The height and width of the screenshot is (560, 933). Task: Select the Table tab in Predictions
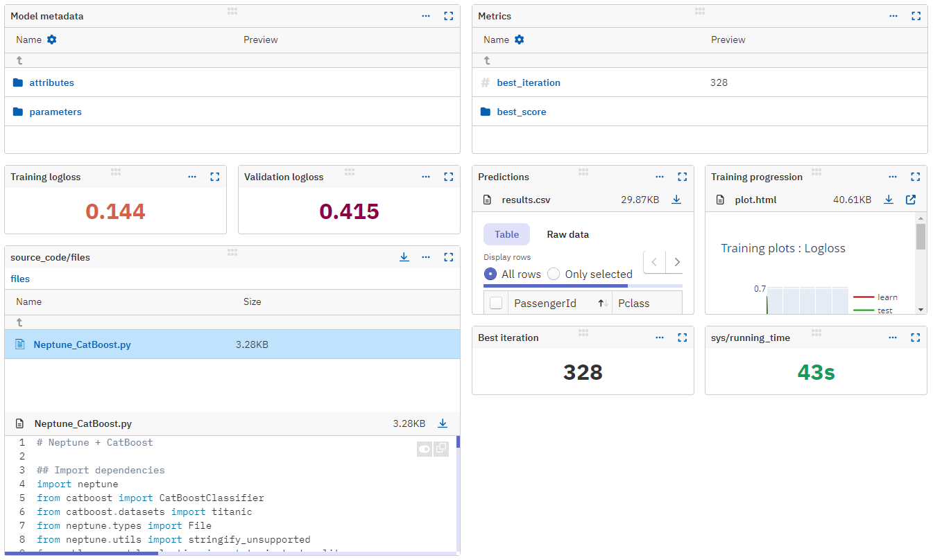tap(506, 234)
